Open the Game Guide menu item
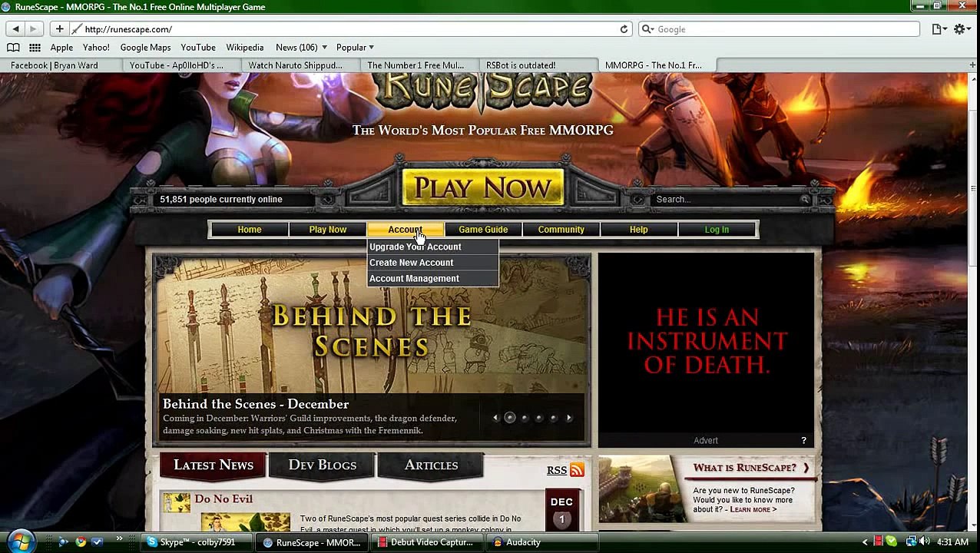This screenshot has height=553, width=980. pos(483,230)
